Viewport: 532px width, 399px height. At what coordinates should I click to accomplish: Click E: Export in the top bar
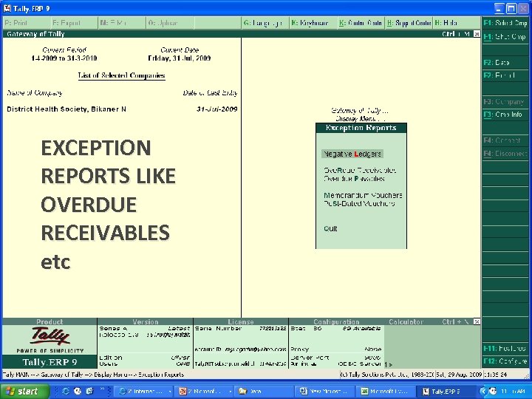[74, 23]
